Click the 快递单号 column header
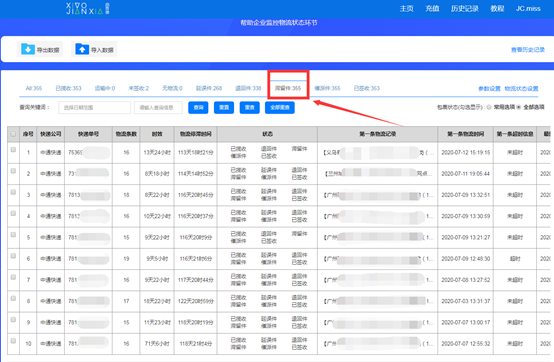 coord(88,134)
